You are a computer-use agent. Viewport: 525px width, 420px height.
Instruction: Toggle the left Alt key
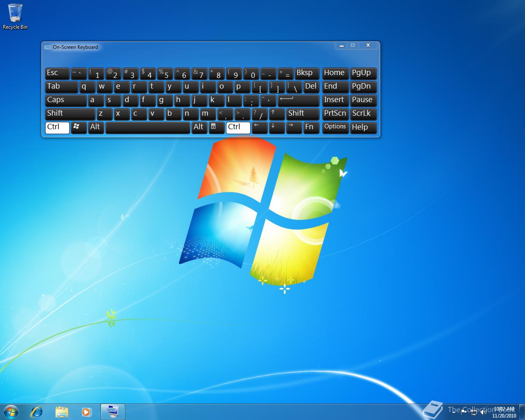pos(96,128)
